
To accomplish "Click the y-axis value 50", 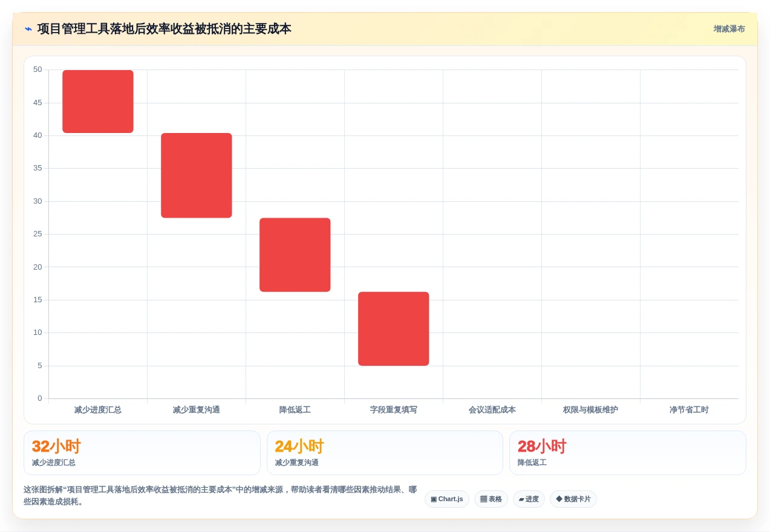I will [38, 70].
